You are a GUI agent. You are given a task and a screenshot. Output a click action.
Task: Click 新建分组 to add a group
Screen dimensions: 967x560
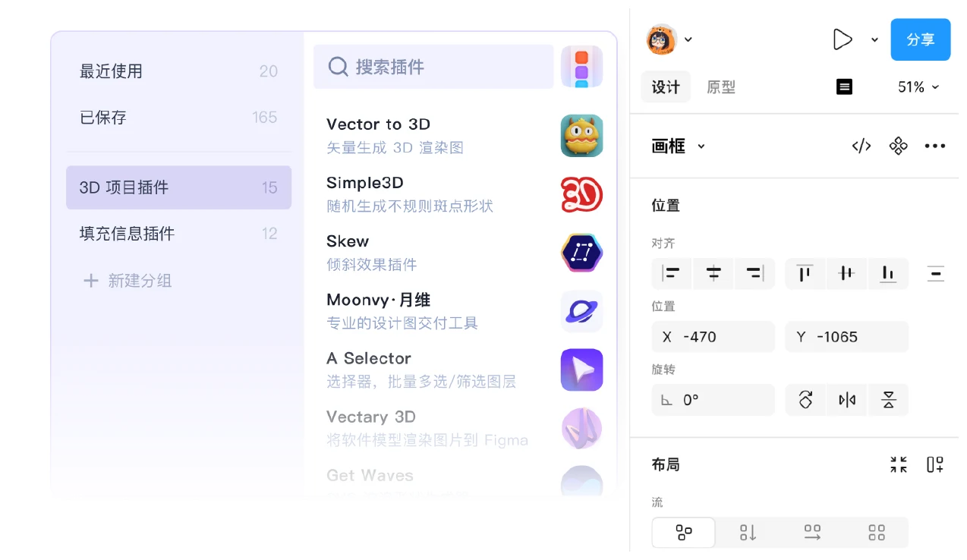coord(128,281)
